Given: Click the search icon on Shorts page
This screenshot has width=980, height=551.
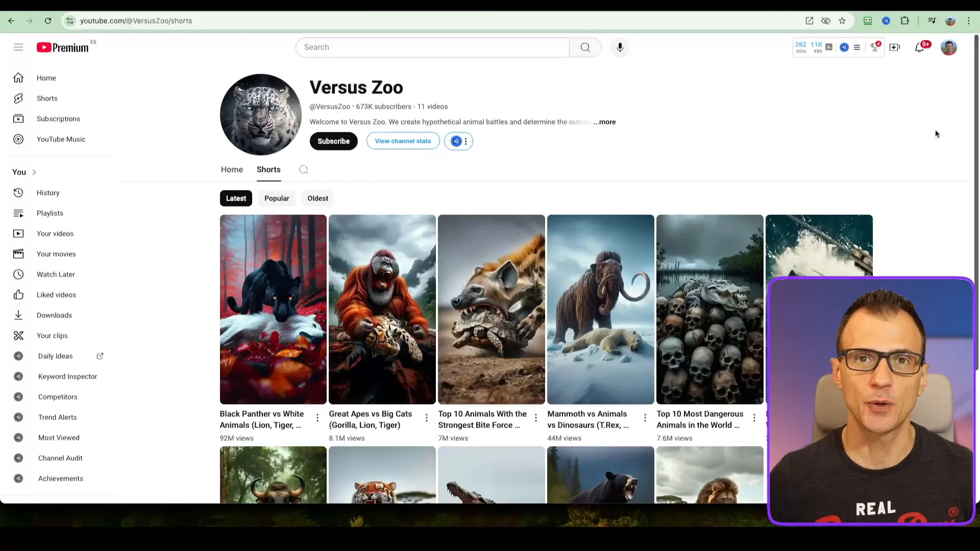Looking at the screenshot, I should coord(304,169).
